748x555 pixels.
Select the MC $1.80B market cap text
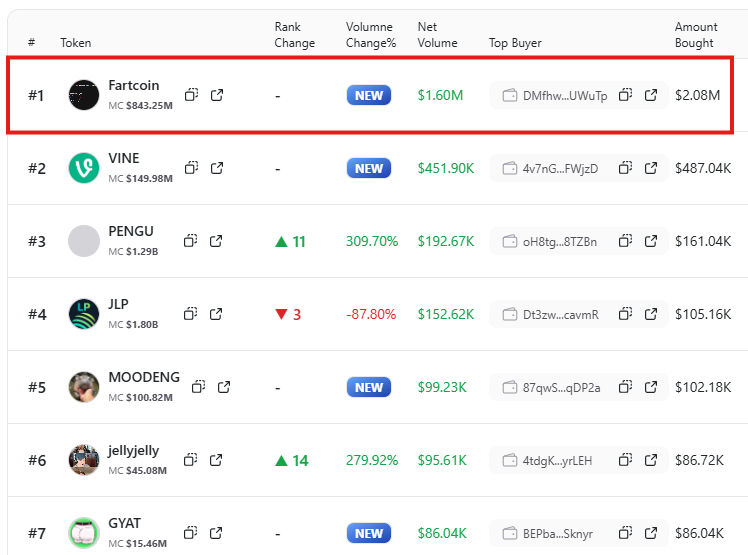tap(133, 325)
